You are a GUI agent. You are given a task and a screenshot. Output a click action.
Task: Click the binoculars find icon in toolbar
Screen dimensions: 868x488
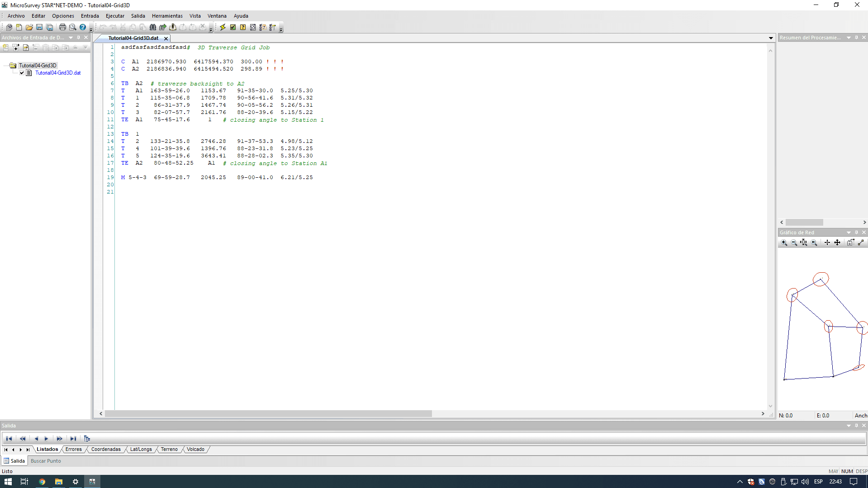click(153, 27)
